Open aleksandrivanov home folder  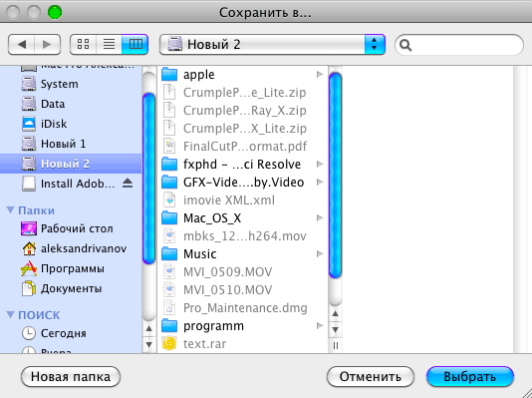(71, 248)
